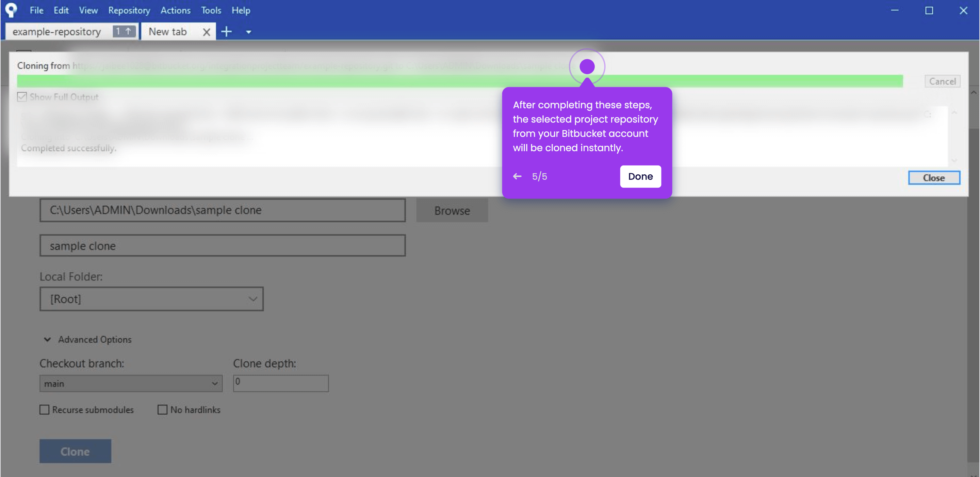
Task: Minimize the Sourcetree window
Action: click(x=894, y=10)
